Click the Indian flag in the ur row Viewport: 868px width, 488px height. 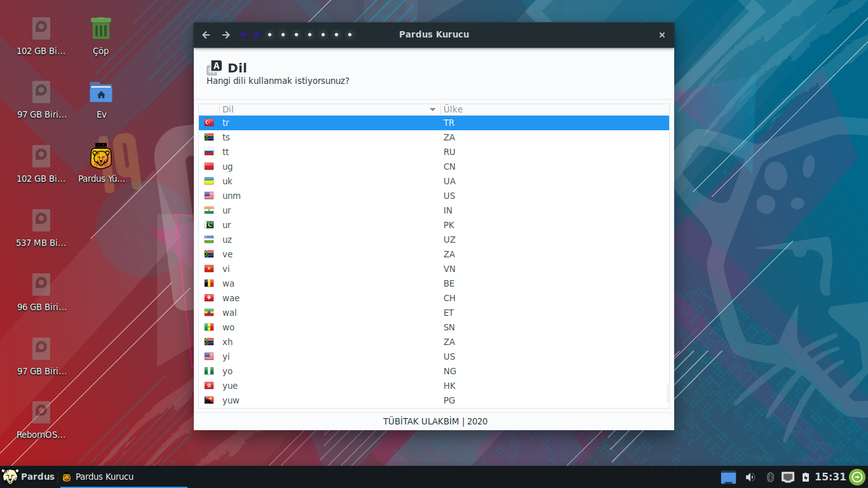pyautogui.click(x=209, y=210)
